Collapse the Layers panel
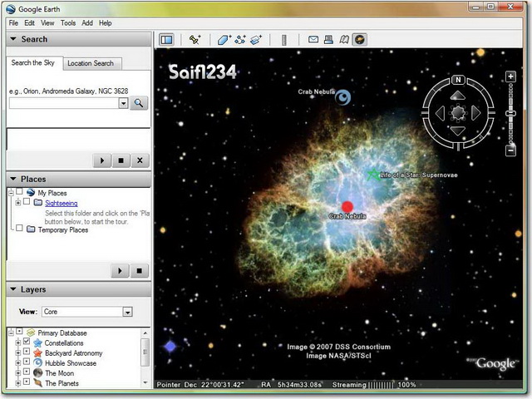Screen dimensions: 532x399 pyautogui.click(x=13, y=289)
